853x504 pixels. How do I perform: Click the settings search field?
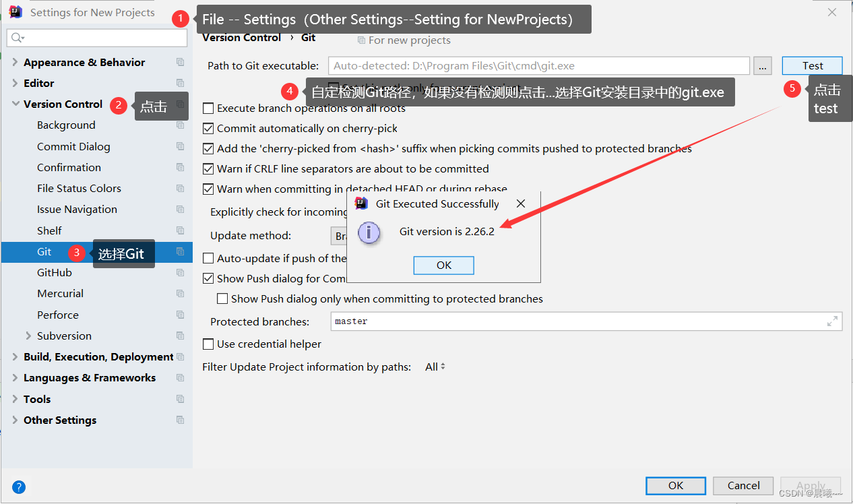[x=98, y=38]
